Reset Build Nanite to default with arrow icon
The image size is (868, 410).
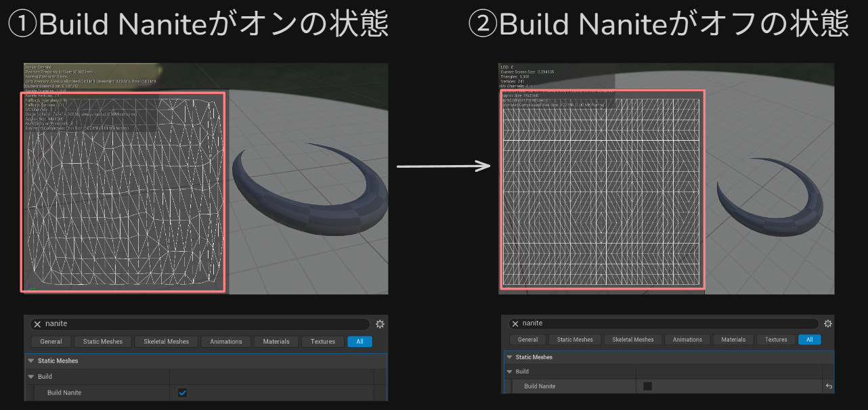tap(828, 386)
